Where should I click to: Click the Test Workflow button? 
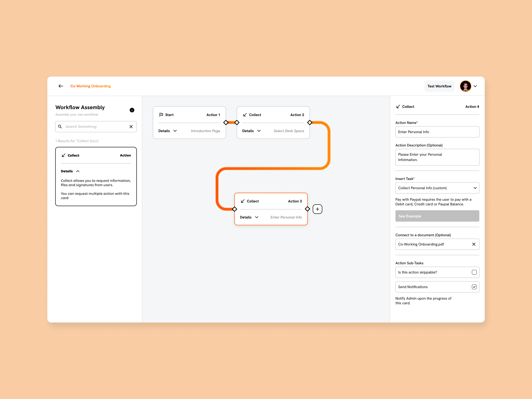tap(439, 86)
